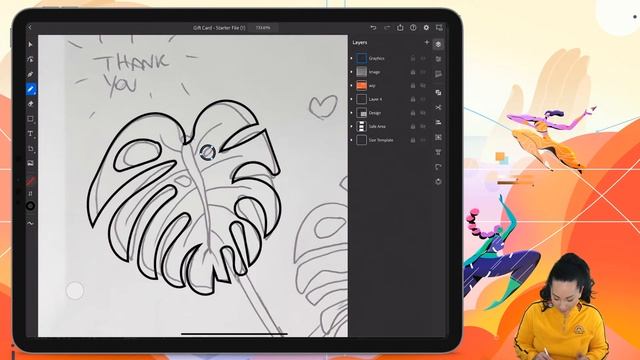Select the Safe Area layer name

377,127
